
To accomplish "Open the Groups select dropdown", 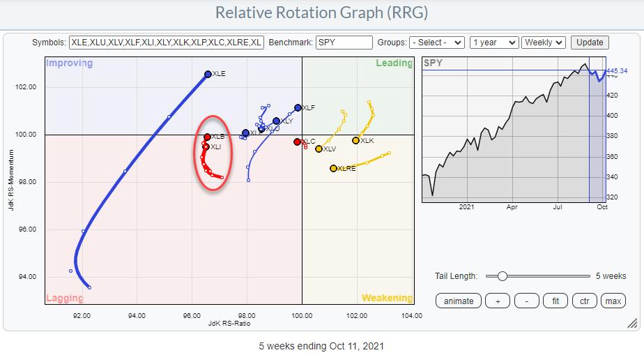I will 436,43.
